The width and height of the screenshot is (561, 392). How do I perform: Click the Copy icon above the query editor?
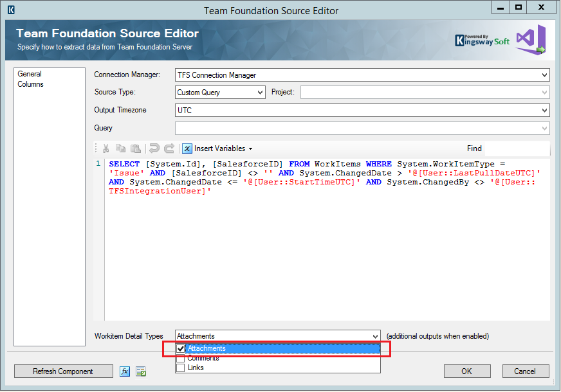pos(121,148)
